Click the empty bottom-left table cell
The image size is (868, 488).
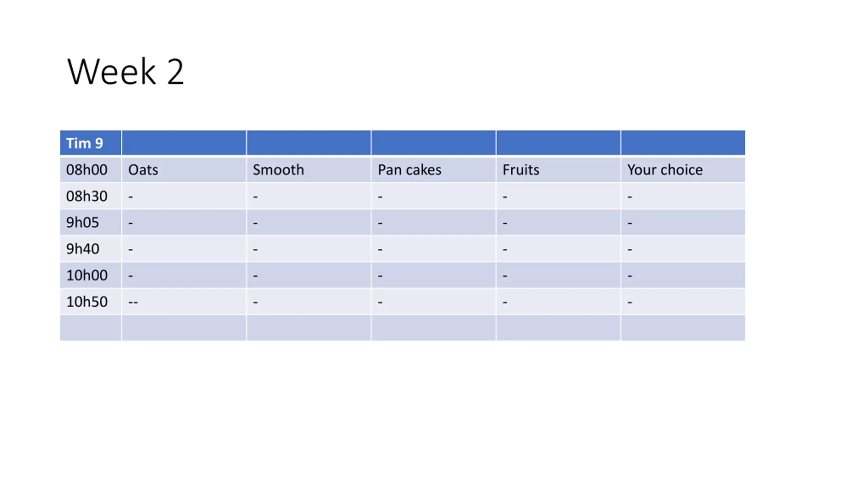pyautogui.click(x=91, y=328)
